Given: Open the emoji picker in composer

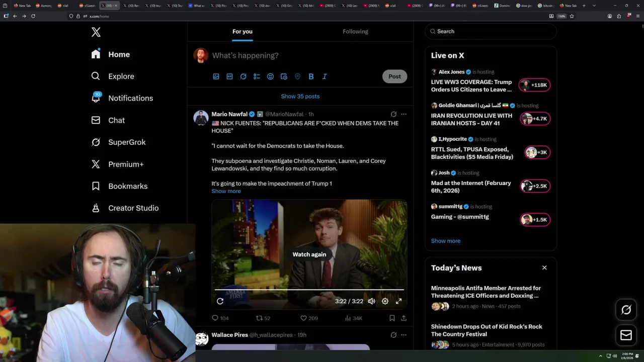Looking at the screenshot, I should (270, 76).
